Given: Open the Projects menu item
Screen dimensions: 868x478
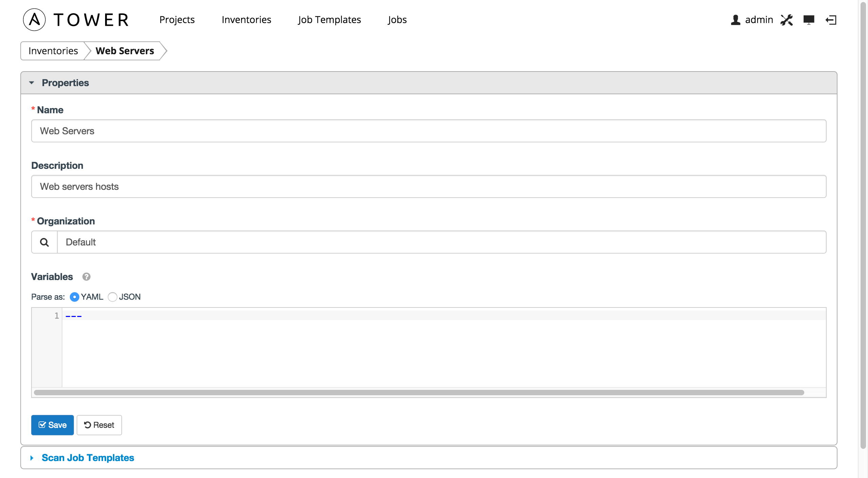Looking at the screenshot, I should pyautogui.click(x=177, y=19).
